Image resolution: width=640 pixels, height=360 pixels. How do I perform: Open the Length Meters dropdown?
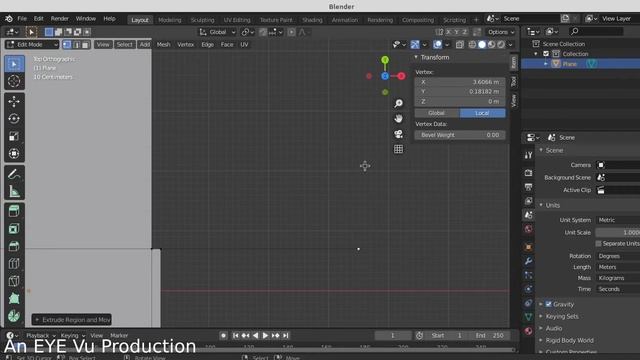click(x=618, y=267)
